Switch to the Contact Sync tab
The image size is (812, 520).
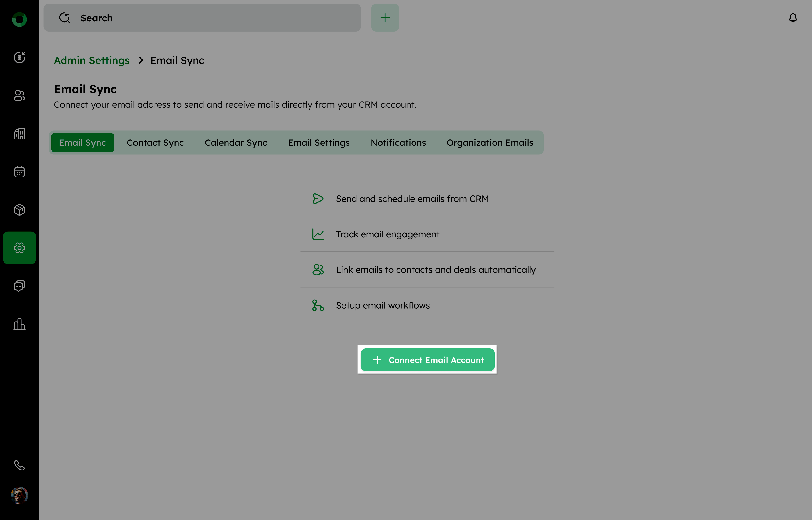155,143
